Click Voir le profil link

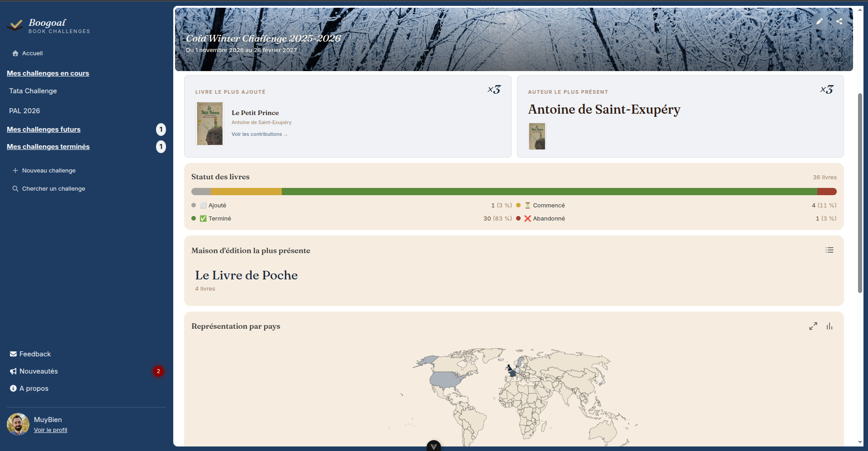pyautogui.click(x=50, y=430)
